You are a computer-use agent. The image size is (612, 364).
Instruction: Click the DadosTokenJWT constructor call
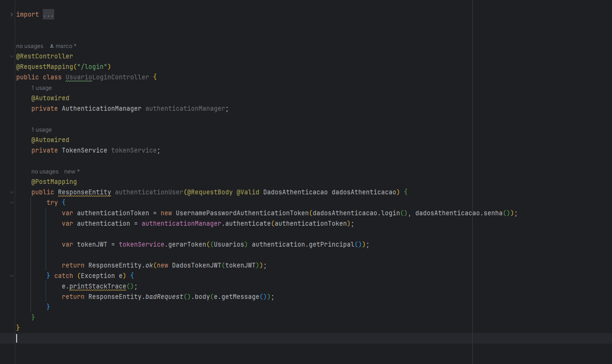[197, 266]
